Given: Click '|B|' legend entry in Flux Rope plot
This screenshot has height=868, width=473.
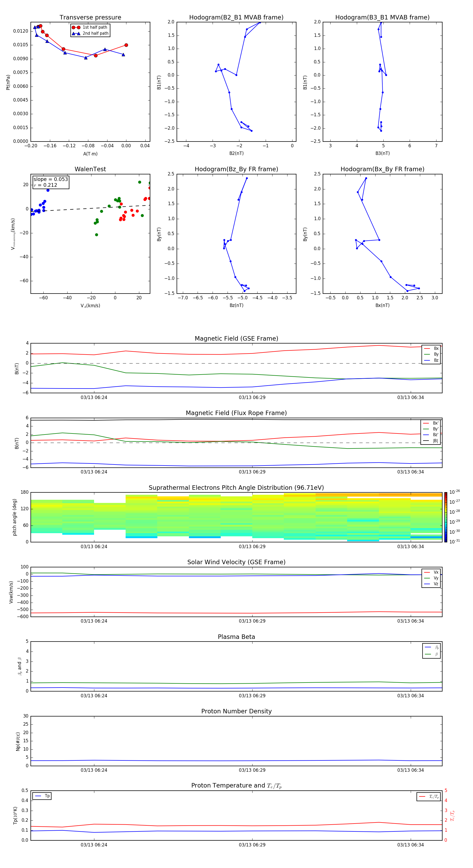Looking at the screenshot, I should click(431, 441).
